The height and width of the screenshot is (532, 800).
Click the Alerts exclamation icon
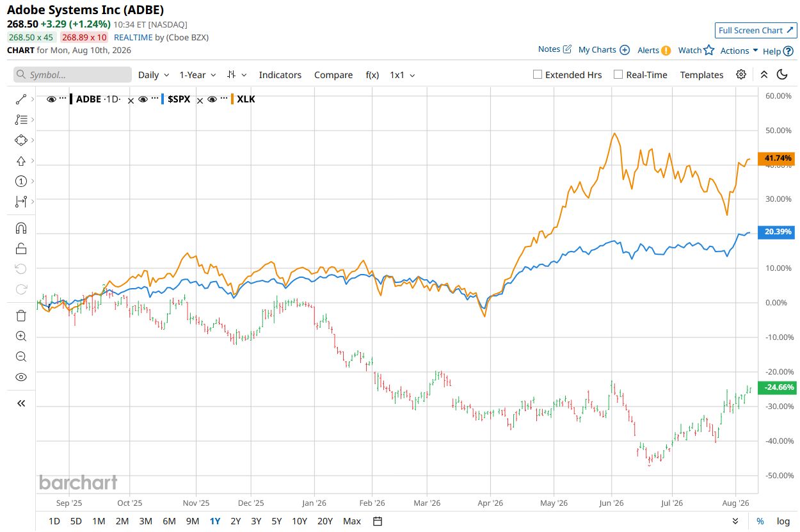(x=666, y=50)
